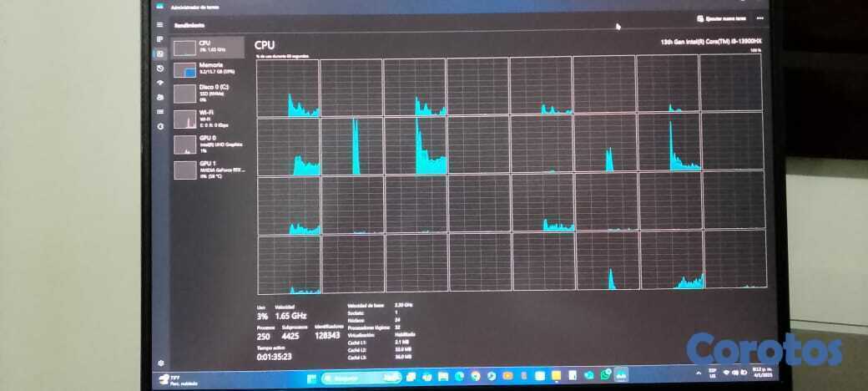Select the Performance page icon in sidebar
The image size is (868, 391).
(160, 53)
